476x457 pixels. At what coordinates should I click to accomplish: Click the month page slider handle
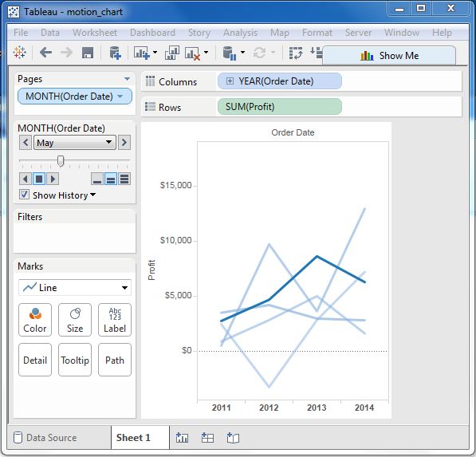tap(61, 161)
